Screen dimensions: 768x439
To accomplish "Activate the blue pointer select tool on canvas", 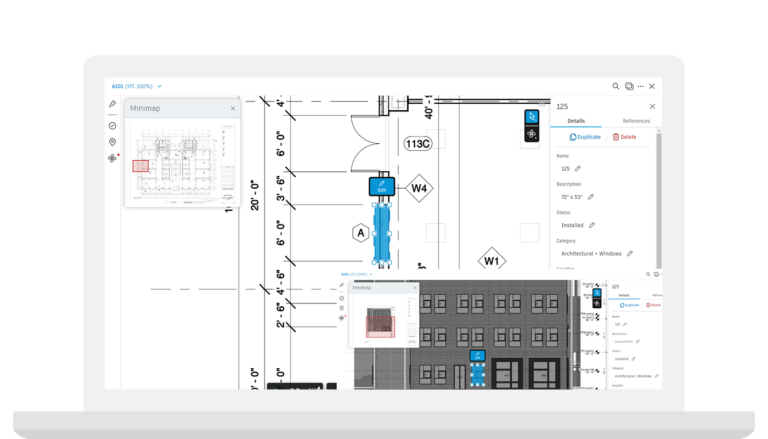I will click(x=531, y=117).
